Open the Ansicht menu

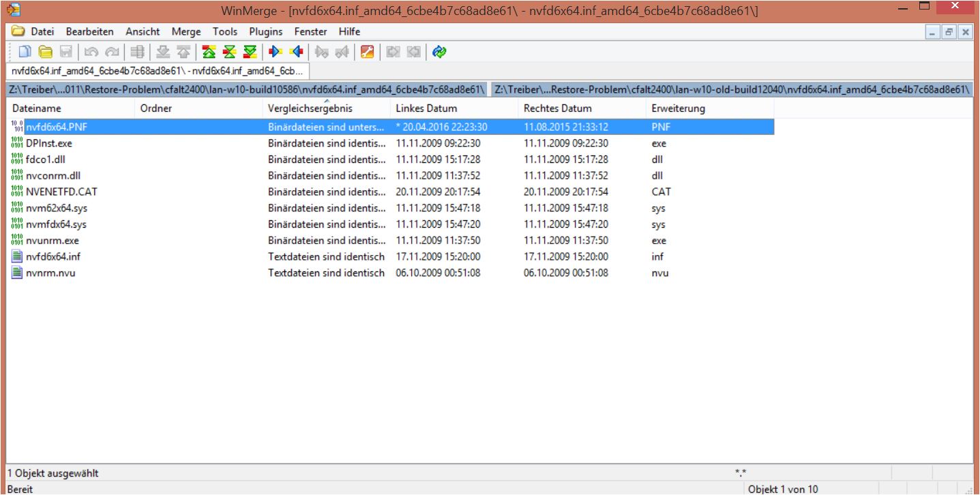143,31
